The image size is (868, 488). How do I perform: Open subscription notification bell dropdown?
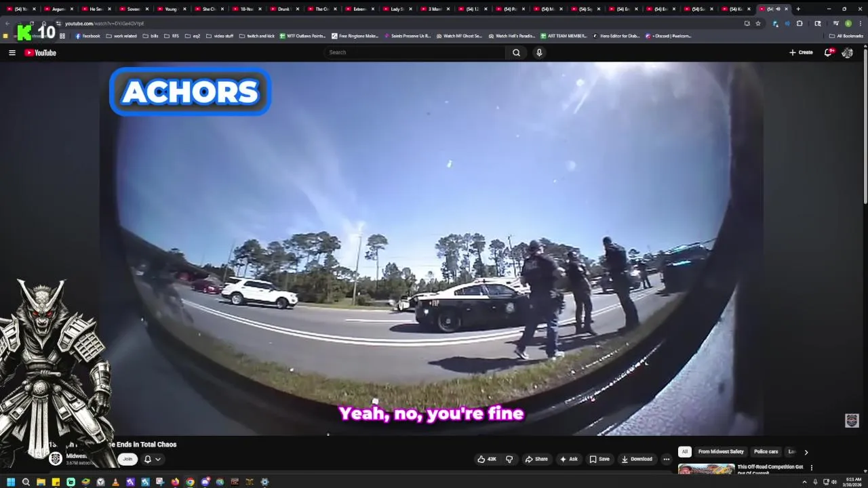pos(152,459)
